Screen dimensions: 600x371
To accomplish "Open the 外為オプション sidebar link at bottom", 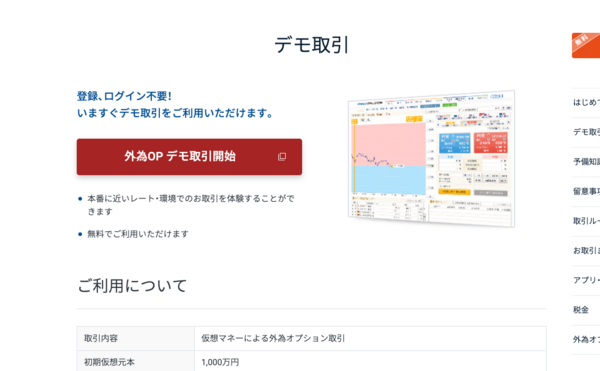I will tap(586, 340).
